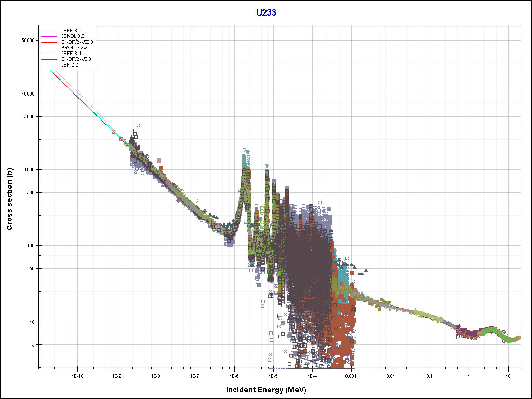The width and height of the screenshot is (532, 399).
Task: Click the 100 y-axis tick label
Action: 30,246
